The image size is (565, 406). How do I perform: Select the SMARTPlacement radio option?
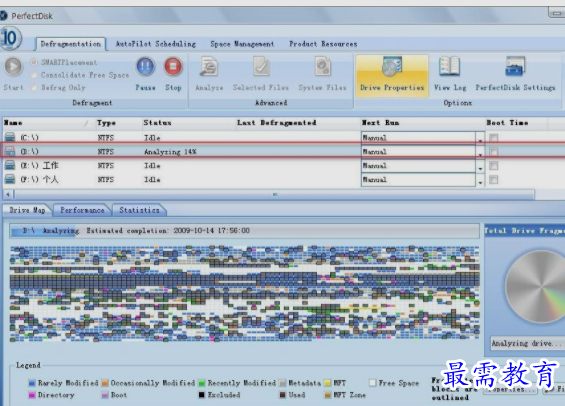coord(34,62)
